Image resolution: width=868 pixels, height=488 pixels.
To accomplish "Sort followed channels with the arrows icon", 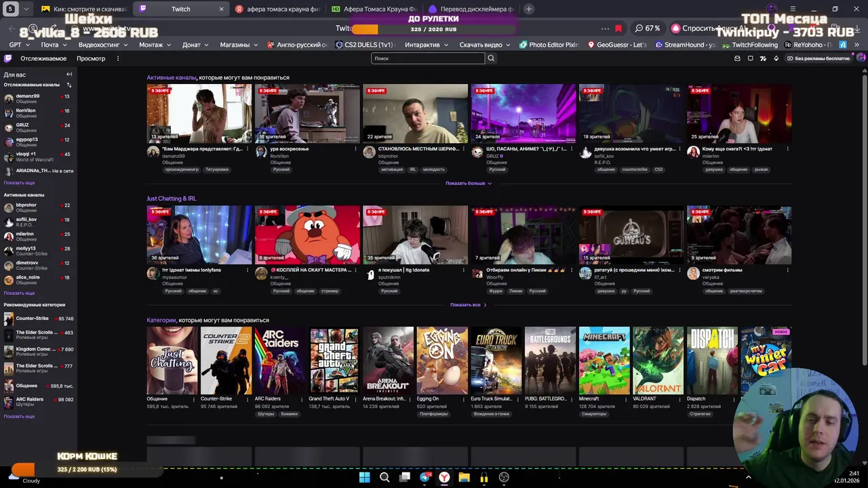I will [x=68, y=85].
